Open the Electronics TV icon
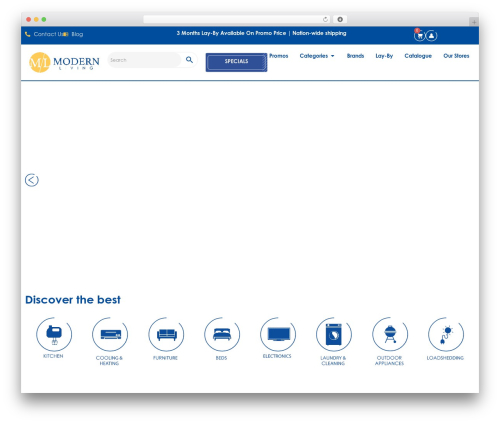This screenshot has height=423, width=500. (x=278, y=334)
